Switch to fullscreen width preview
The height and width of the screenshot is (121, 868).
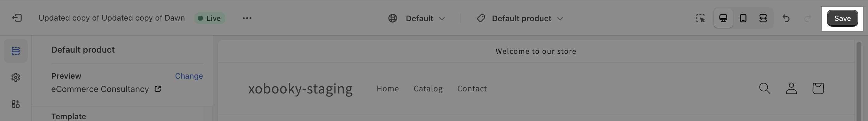click(x=763, y=18)
